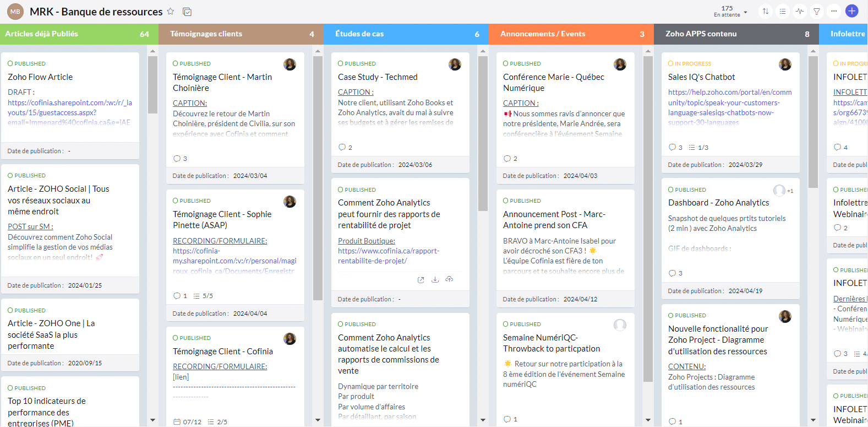Open Announcement Post - Marc-Antoine card title
This screenshot has width=868, height=427.
pyautogui.click(x=554, y=219)
